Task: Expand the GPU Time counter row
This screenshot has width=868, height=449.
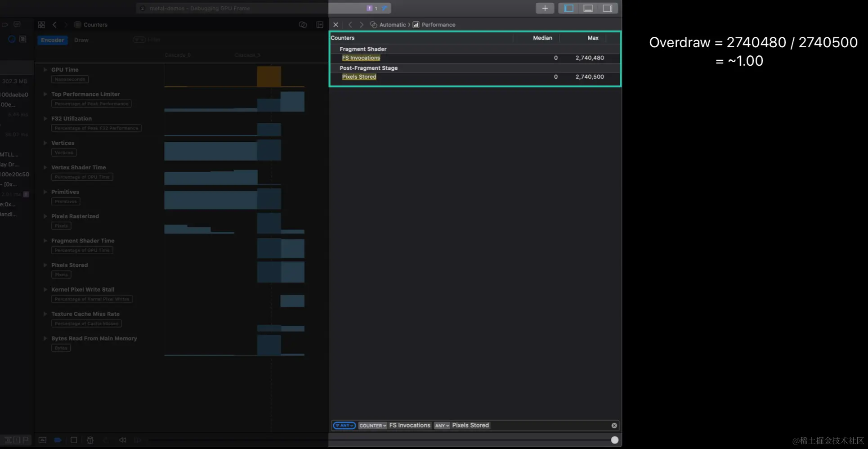Action: [45, 70]
